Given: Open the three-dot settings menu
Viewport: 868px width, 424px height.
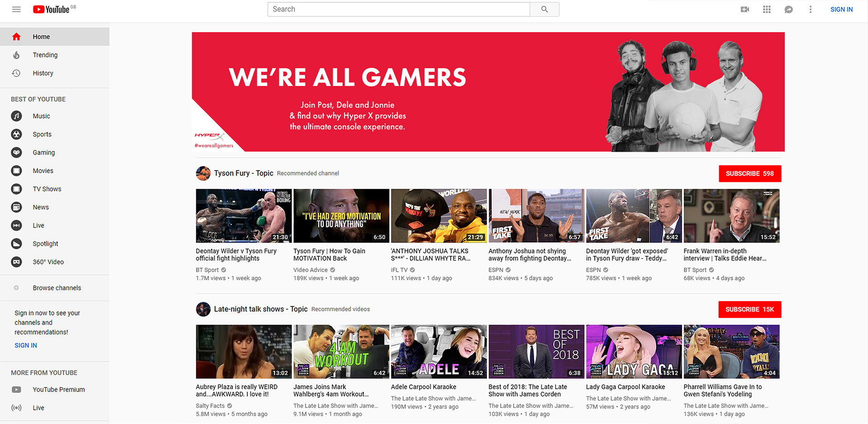Looking at the screenshot, I should pos(810,9).
